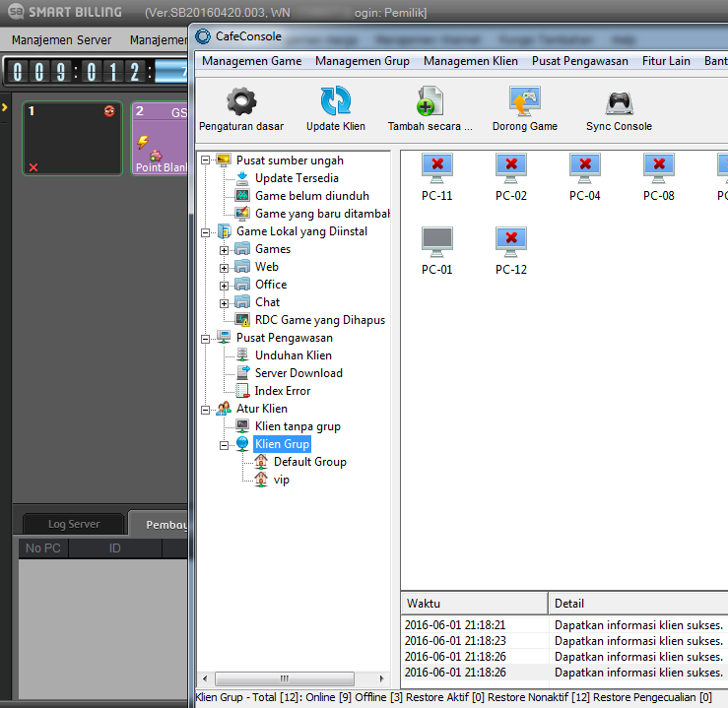Select the PC-04 client icon
This screenshot has width=728, height=708.
tap(584, 168)
